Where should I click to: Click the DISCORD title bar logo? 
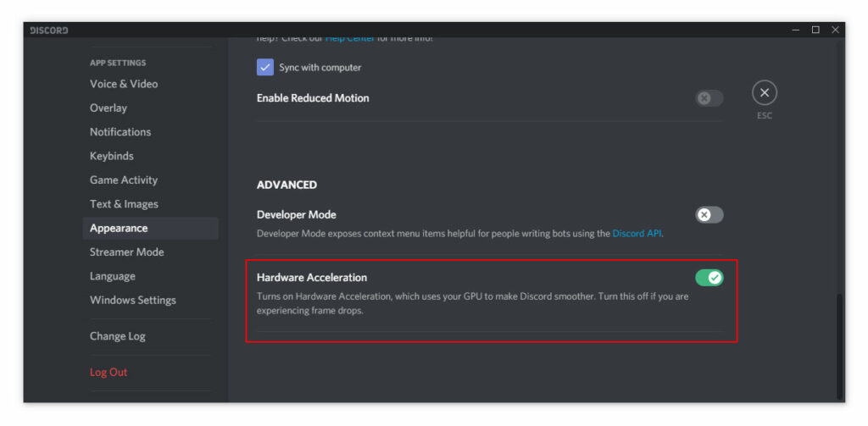(x=48, y=30)
